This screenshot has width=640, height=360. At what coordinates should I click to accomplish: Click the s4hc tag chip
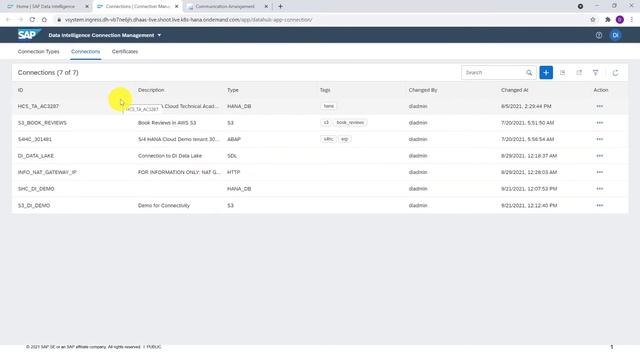(329, 139)
